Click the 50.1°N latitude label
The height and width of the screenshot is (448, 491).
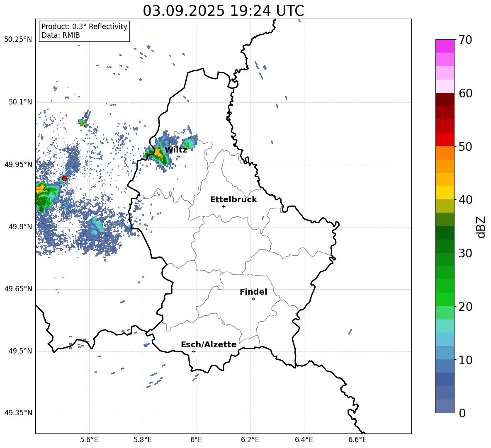pyautogui.click(x=20, y=102)
